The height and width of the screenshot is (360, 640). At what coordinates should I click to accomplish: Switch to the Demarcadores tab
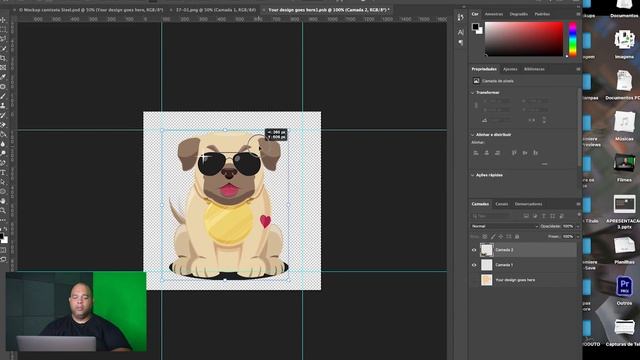click(x=528, y=204)
